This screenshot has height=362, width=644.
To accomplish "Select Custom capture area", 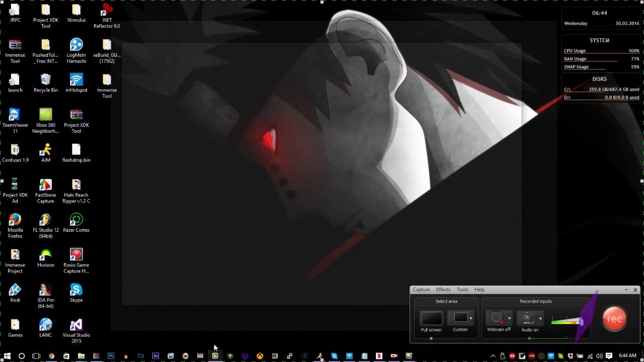I will (460, 318).
